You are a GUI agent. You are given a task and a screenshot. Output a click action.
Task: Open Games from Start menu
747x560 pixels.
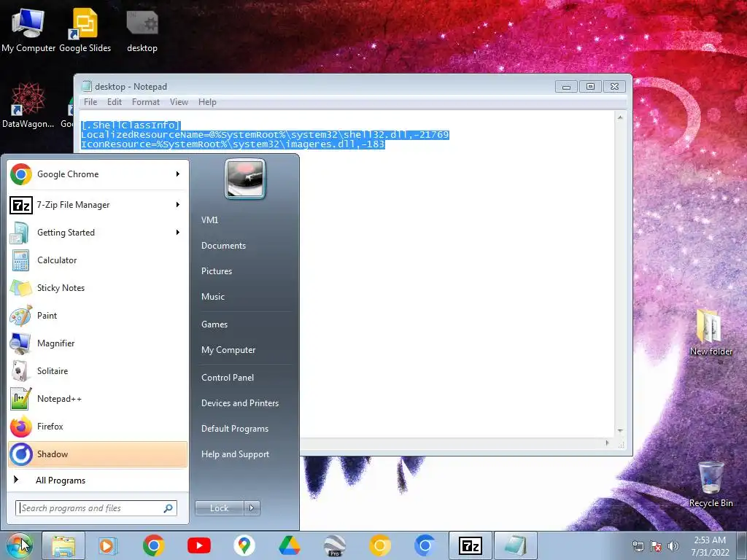click(x=214, y=324)
